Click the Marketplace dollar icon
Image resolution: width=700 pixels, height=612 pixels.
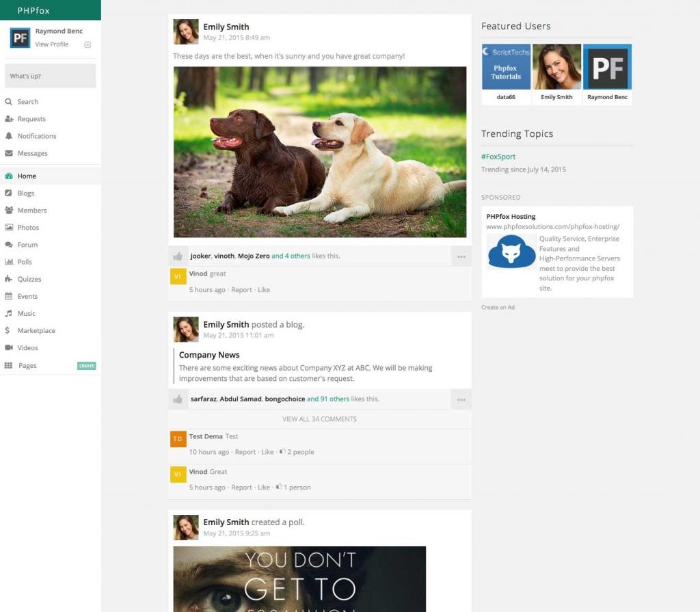(9, 330)
